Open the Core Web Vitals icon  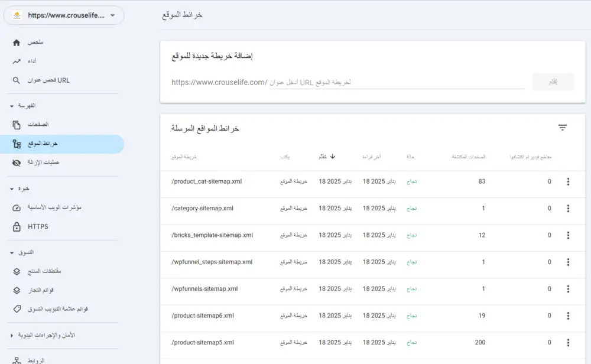pos(15,207)
